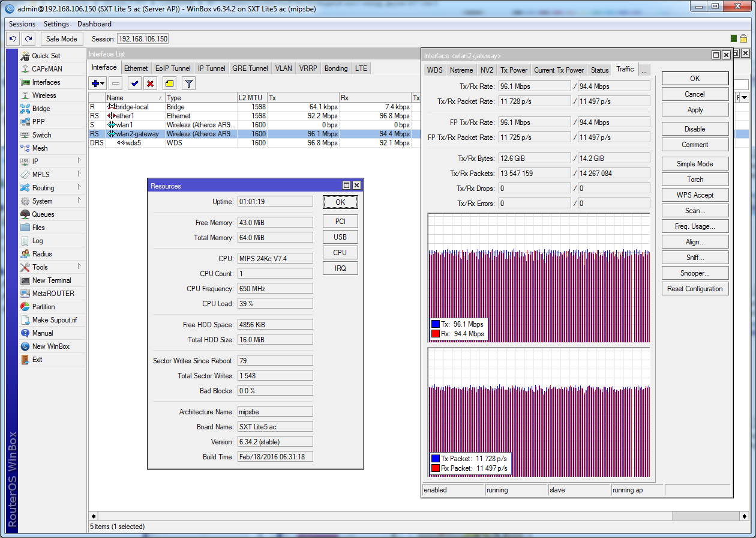
Task: Click the PCI button
Action: pyautogui.click(x=340, y=222)
